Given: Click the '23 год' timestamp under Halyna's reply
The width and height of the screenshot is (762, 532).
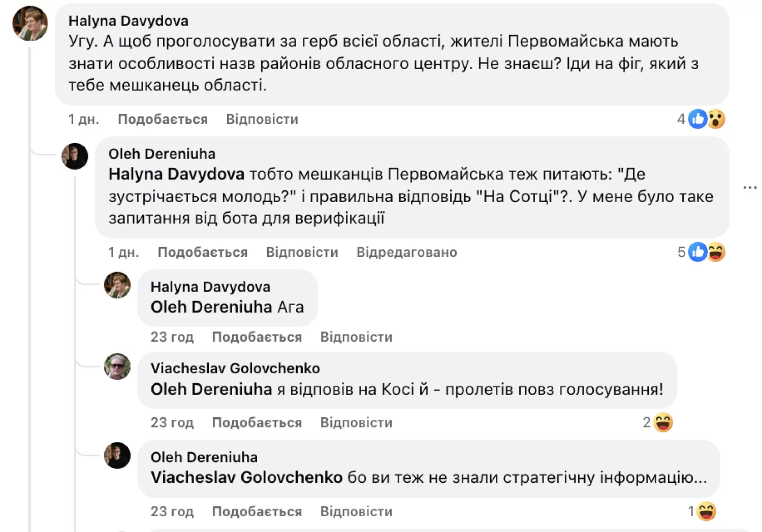Looking at the screenshot, I should 172,337.
